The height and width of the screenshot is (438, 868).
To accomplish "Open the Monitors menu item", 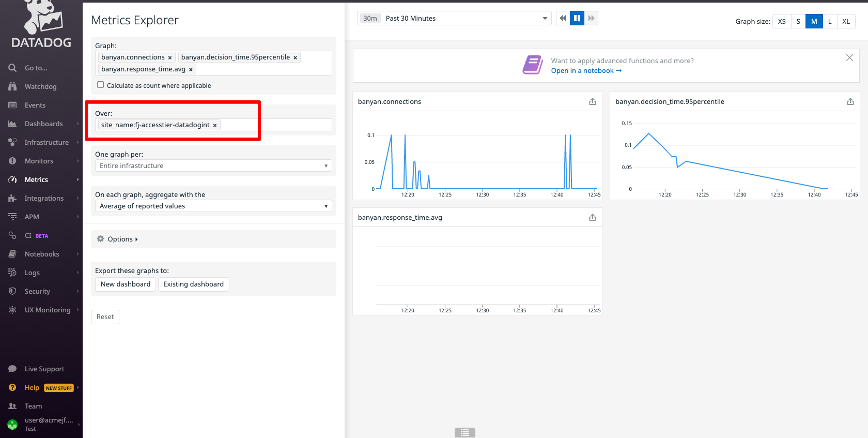I will pos(39,161).
